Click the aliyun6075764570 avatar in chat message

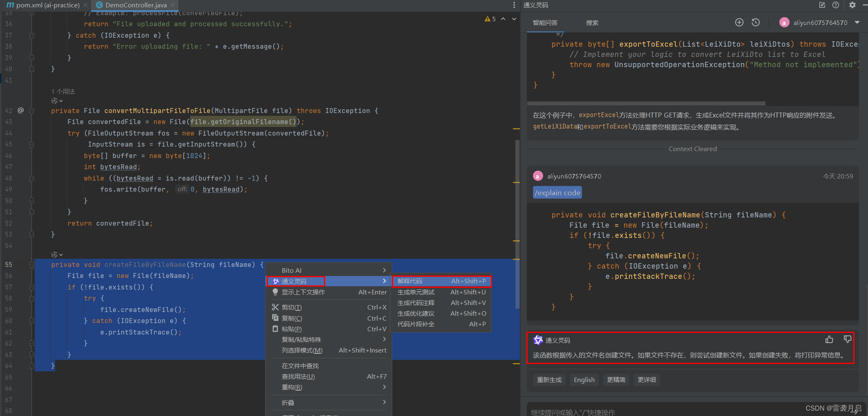538,176
